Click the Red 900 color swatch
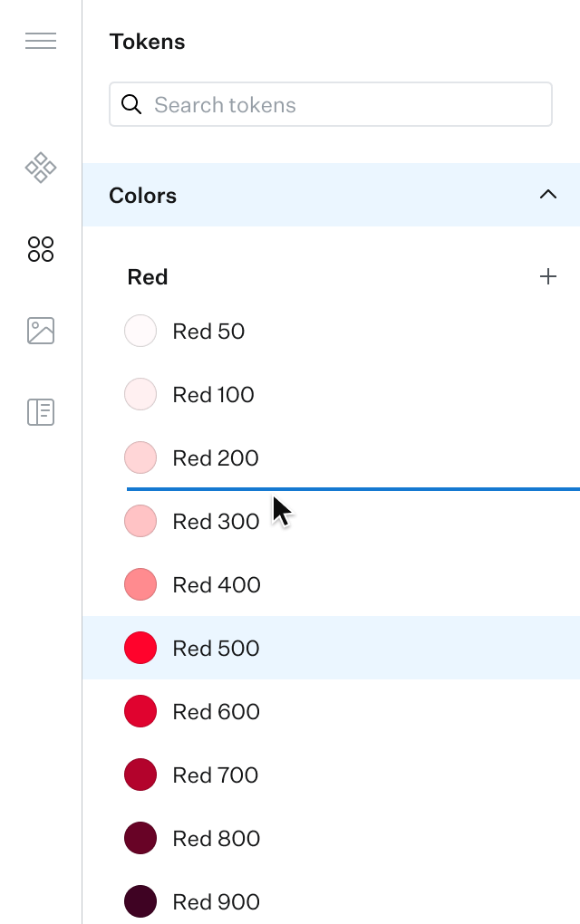Viewport: 580px width, 924px height. (140, 901)
